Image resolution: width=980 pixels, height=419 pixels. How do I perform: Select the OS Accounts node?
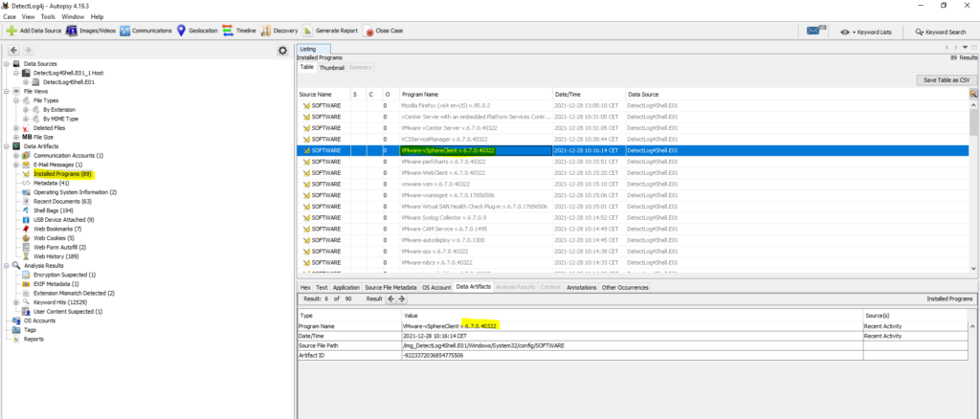click(39, 320)
